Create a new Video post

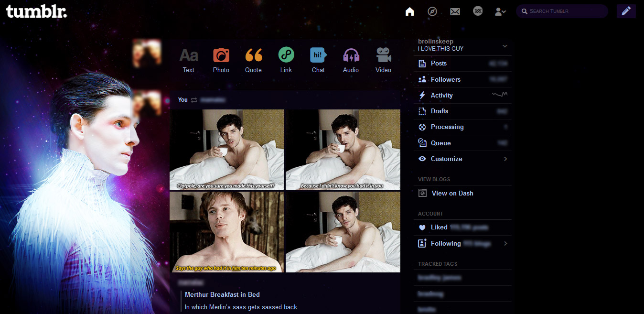(383, 60)
